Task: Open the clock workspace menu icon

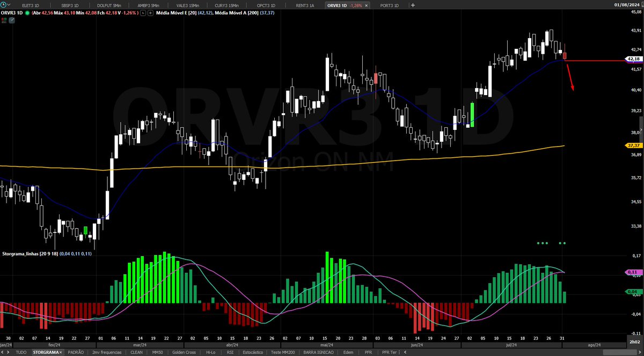Action: [x=4, y=4]
